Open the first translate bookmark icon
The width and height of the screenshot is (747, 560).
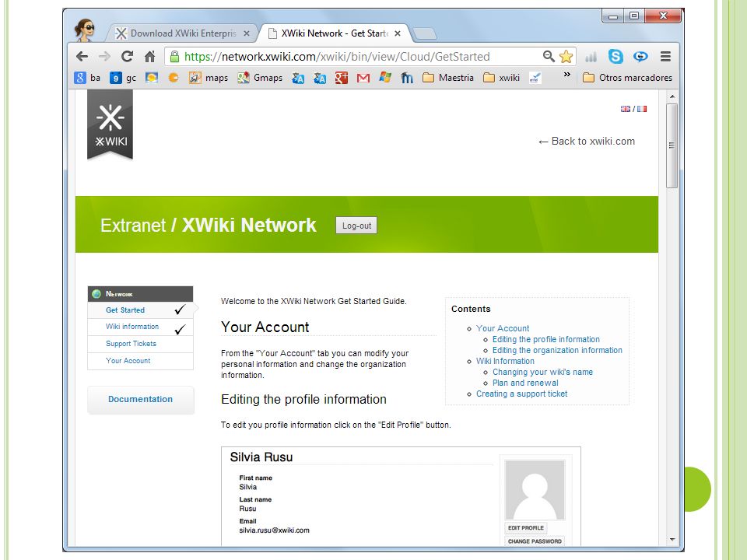[298, 78]
